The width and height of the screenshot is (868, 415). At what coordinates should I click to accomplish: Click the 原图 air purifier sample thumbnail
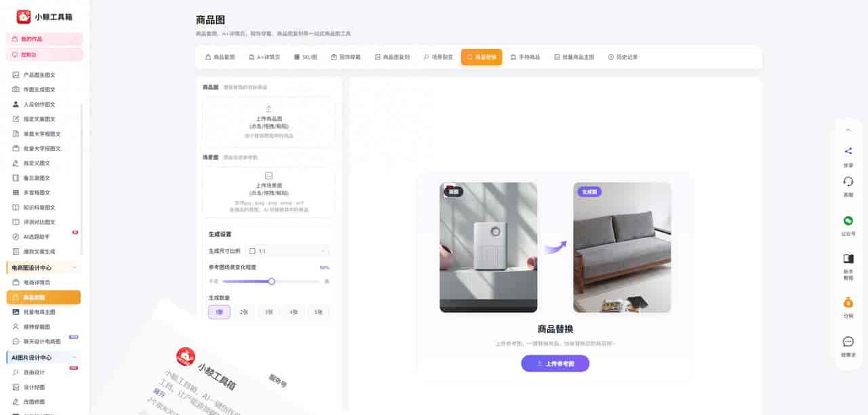[488, 247]
